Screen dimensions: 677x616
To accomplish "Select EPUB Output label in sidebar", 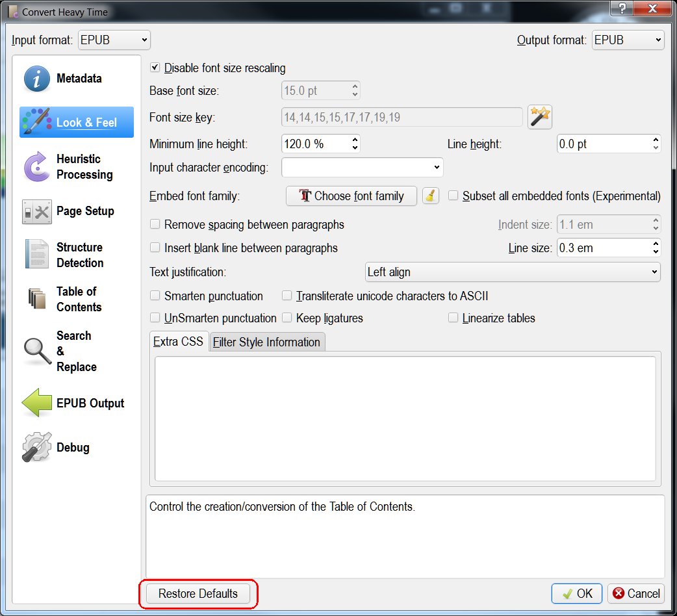I will click(90, 403).
